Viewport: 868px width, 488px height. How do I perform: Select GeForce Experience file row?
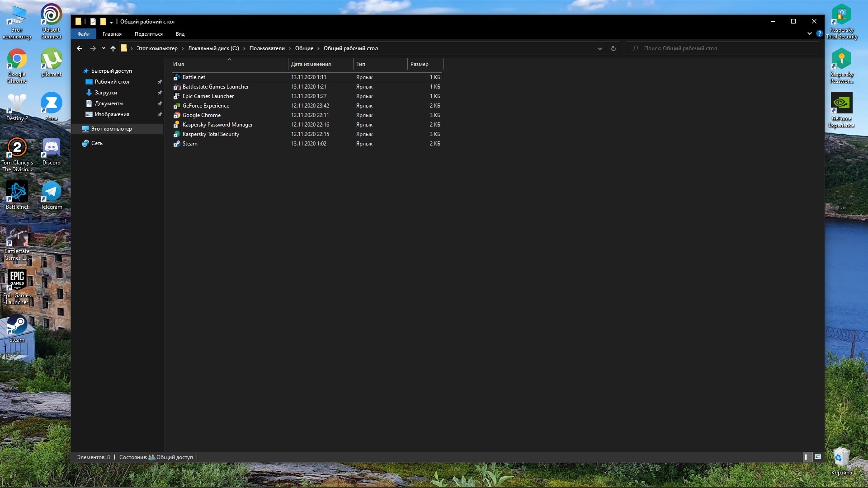pos(307,106)
